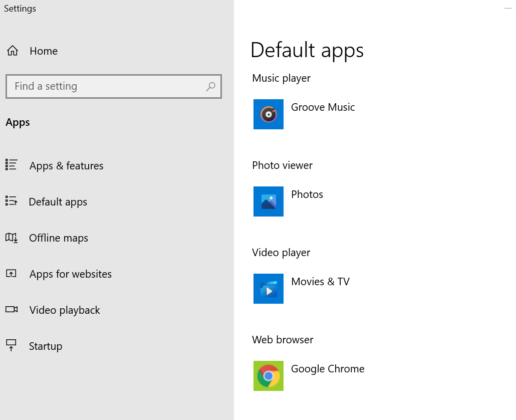This screenshot has width=516, height=420.
Task: Click the Apps section heading in sidebar
Action: tap(18, 122)
